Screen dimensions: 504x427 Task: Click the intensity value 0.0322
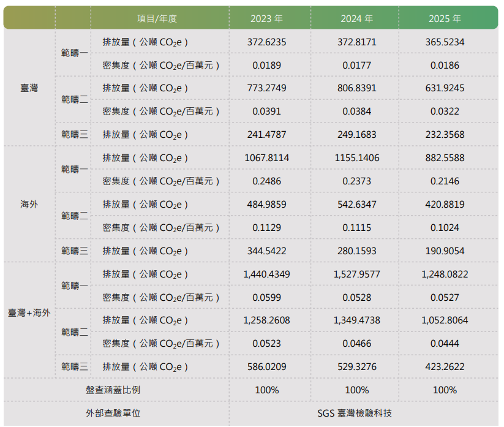445,111
